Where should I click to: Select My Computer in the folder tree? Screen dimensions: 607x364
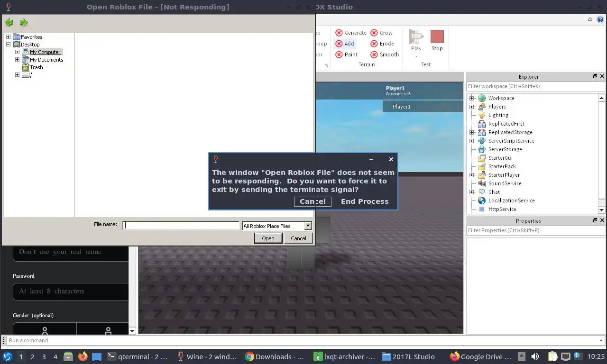45,52
